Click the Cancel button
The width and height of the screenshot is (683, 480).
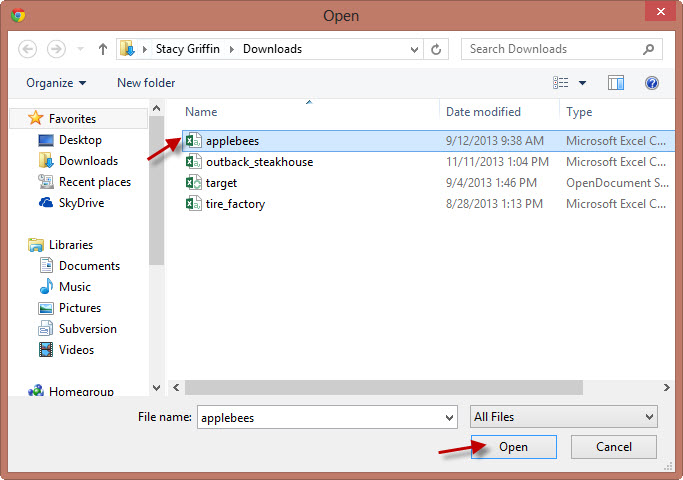point(614,446)
